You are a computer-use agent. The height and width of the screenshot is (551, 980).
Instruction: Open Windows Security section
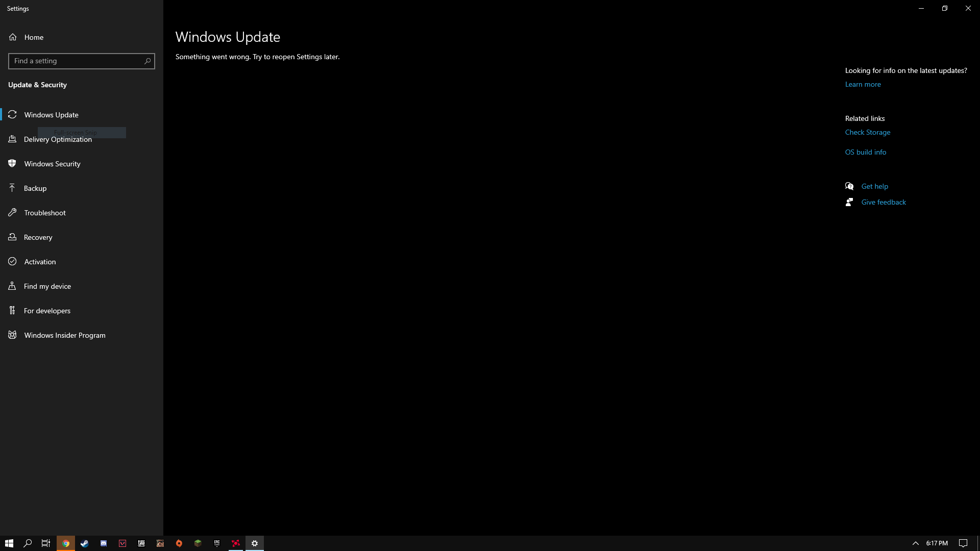tap(82, 164)
